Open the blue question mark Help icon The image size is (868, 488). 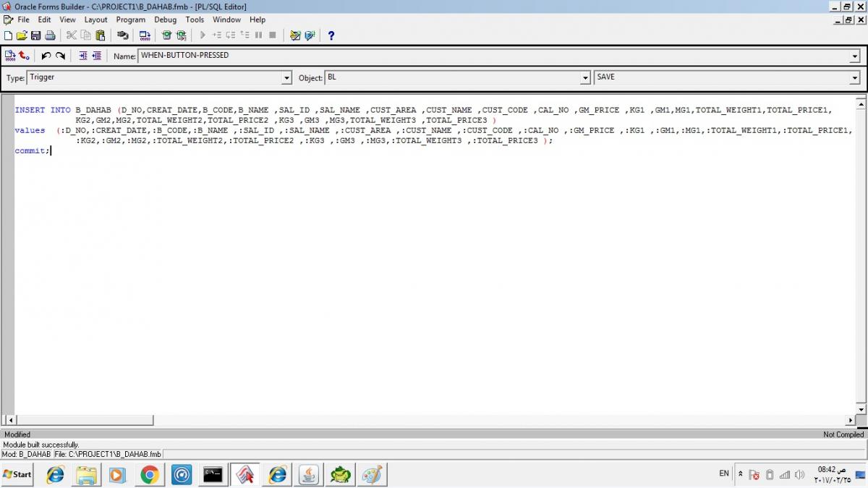pyautogui.click(x=331, y=35)
